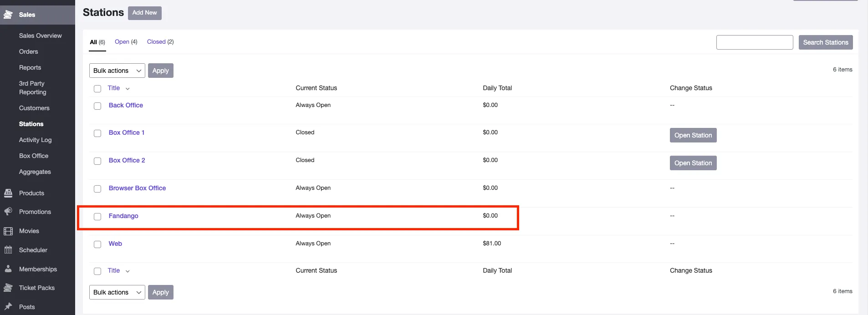Open the Fandango station link
The image size is (868, 315).
[x=123, y=216]
